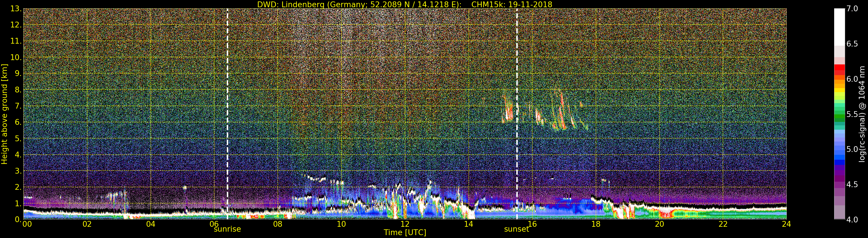The image size is (868, 238).
Task: Click time axis tick '12'
Action: point(405,224)
